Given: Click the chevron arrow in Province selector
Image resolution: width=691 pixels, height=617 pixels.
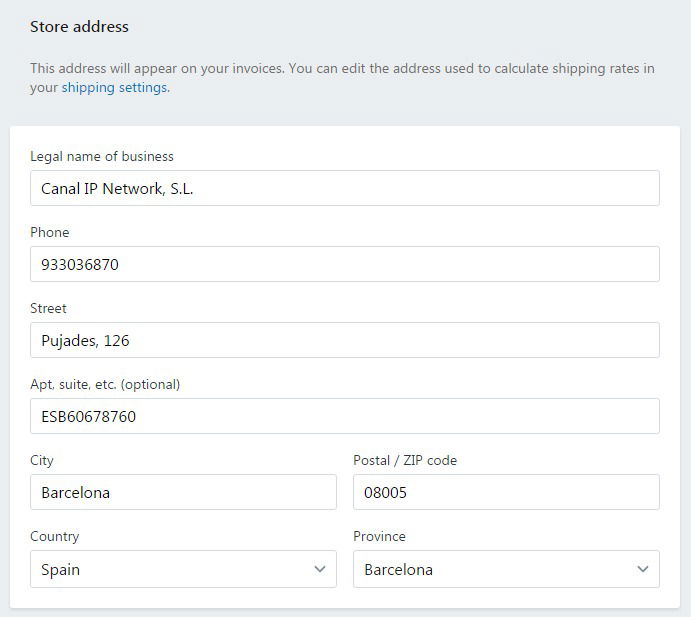Looking at the screenshot, I should pos(643,569).
